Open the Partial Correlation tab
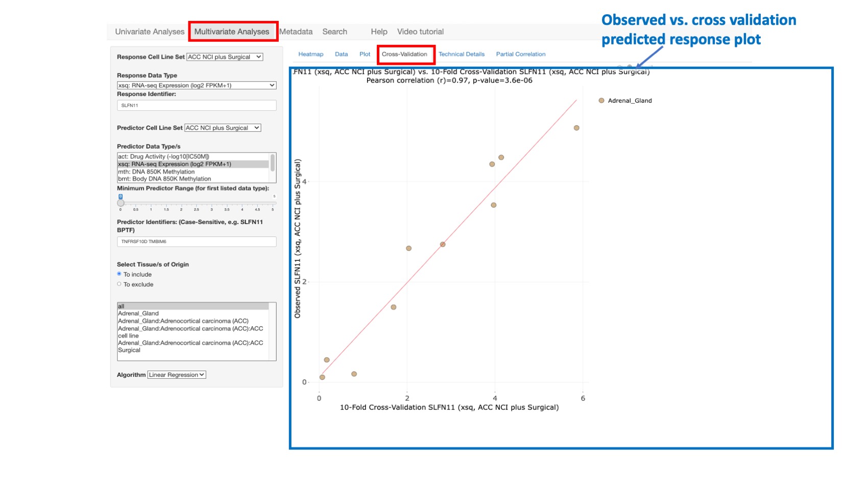Image resolution: width=868 pixels, height=488 pixels. tap(520, 54)
